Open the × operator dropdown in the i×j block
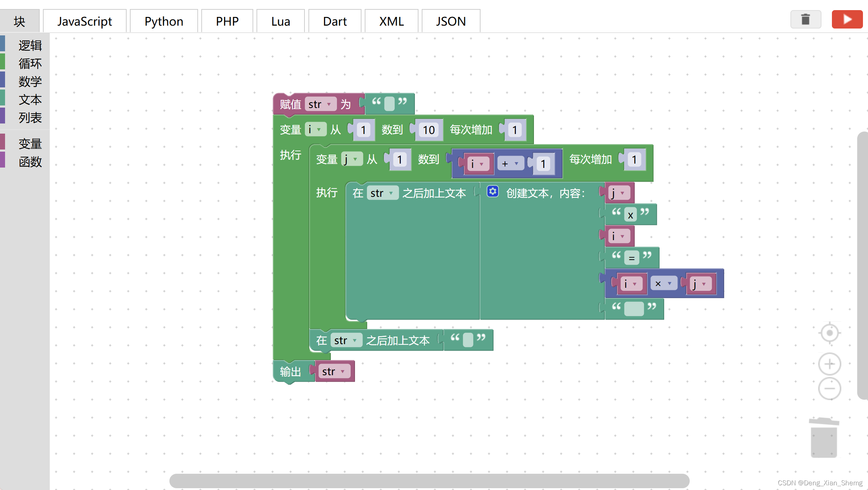 point(663,283)
